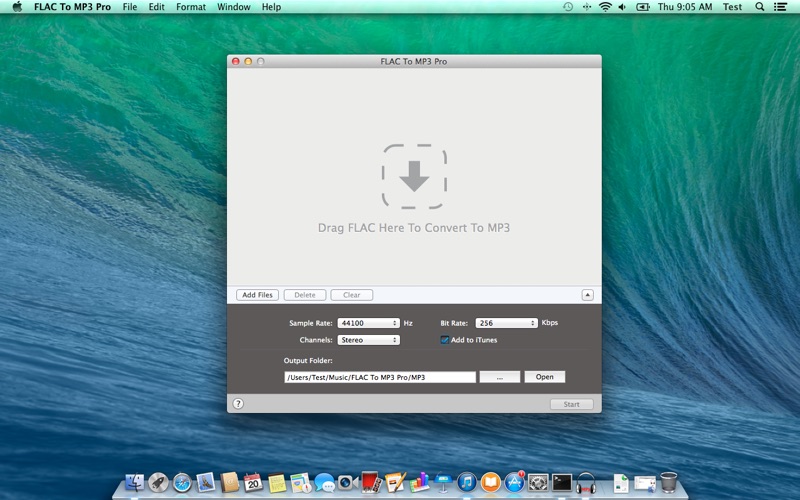The width and height of the screenshot is (800, 500).
Task: Open Messages speech bubble icon in the Dock
Action: (x=324, y=483)
